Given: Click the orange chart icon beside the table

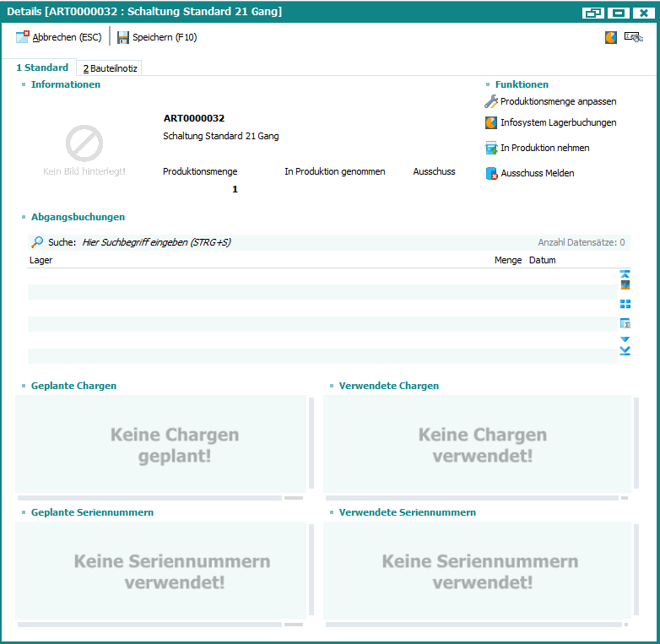Looking at the screenshot, I should point(625,285).
